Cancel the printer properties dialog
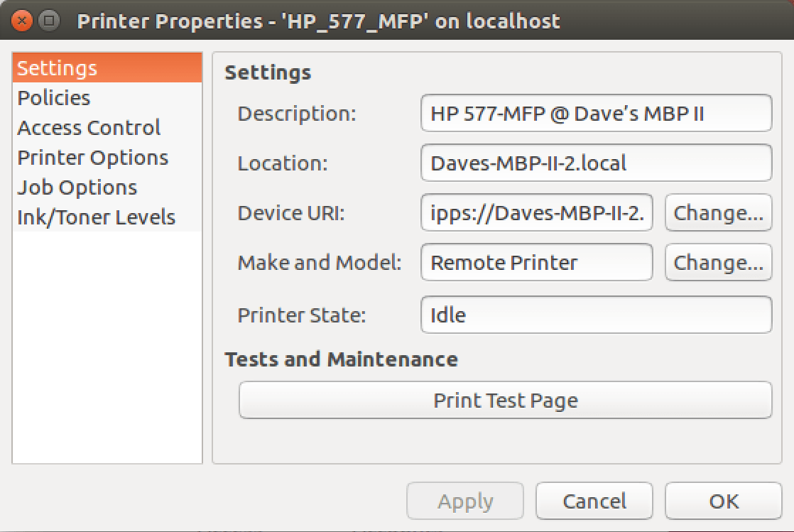This screenshot has height=532, width=794. click(594, 501)
